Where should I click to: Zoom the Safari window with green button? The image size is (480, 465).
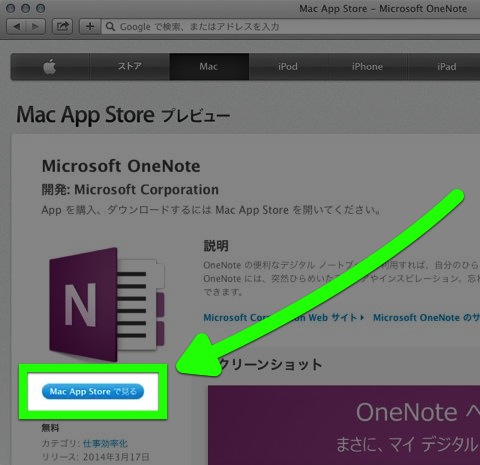click(40, 8)
